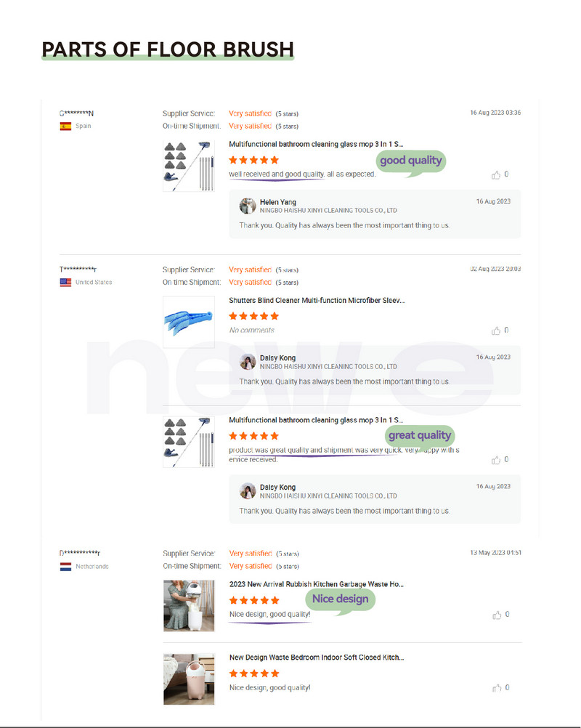Open the blue blind cleaner product thumbnail
Image resolution: width=581 pixels, height=728 pixels.
point(189,322)
